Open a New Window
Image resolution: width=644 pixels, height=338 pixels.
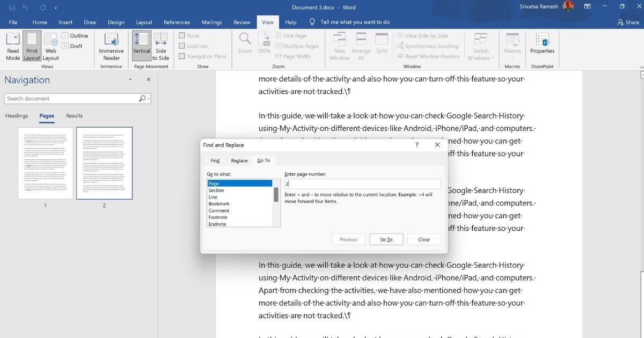click(x=340, y=46)
